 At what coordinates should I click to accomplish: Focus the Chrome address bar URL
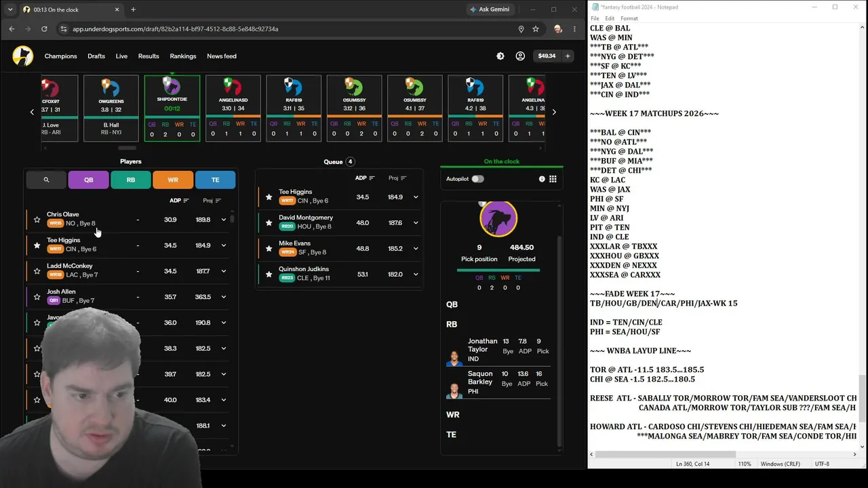click(175, 29)
